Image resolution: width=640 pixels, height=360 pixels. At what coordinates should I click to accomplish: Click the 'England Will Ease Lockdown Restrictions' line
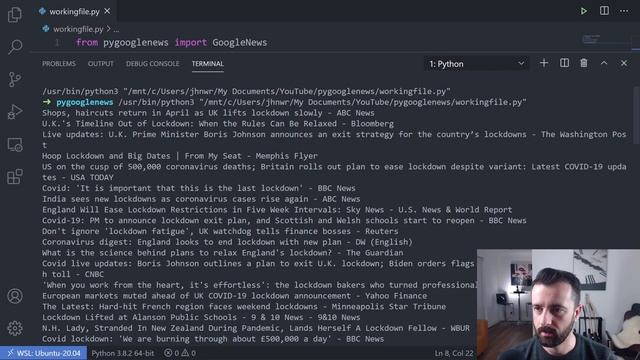pyautogui.click(x=277, y=210)
